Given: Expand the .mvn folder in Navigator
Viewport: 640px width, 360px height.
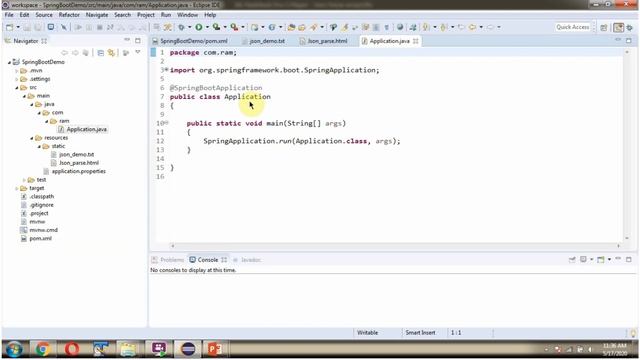Looking at the screenshot, I should pyautogui.click(x=17, y=71).
